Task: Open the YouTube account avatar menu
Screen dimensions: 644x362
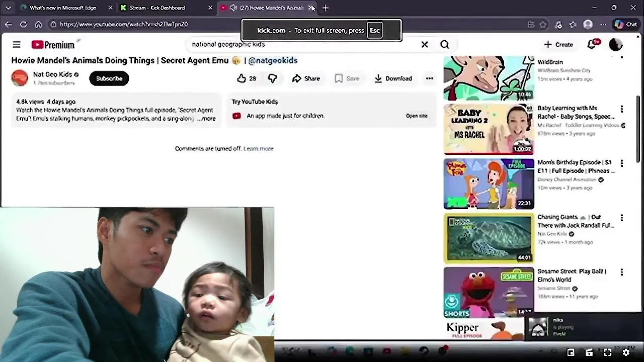Action: pos(616,45)
